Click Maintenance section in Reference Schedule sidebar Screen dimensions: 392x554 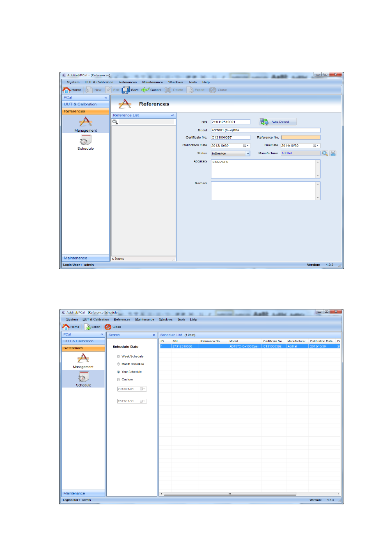tap(83, 493)
